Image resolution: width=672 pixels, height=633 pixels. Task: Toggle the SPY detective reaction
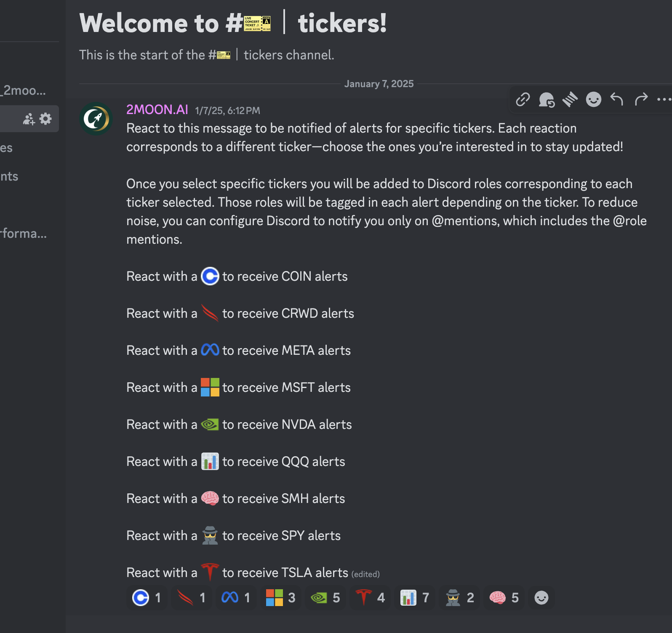(460, 598)
